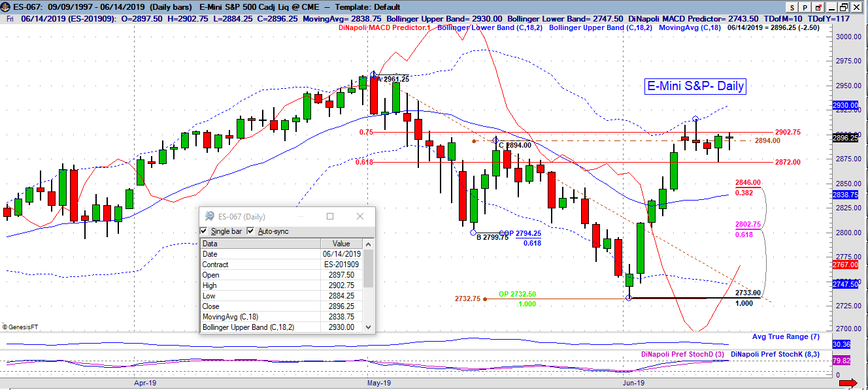Screen dimensions: 868x390
Task: Click the 2733.00 level label
Action: [x=748, y=293]
